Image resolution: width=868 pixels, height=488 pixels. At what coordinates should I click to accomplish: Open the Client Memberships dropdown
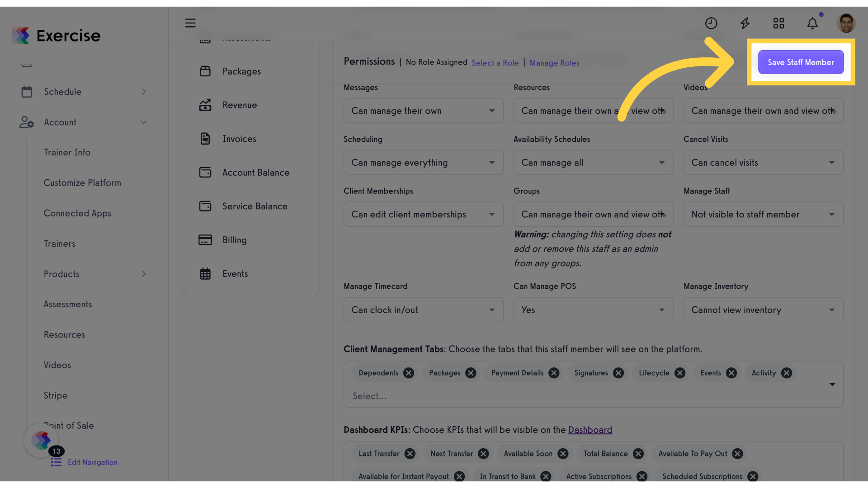424,214
